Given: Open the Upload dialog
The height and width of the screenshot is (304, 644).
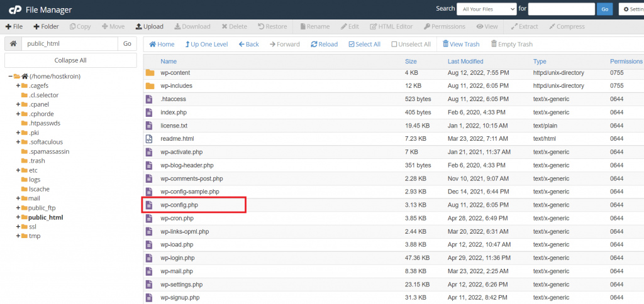Looking at the screenshot, I should click(150, 26).
